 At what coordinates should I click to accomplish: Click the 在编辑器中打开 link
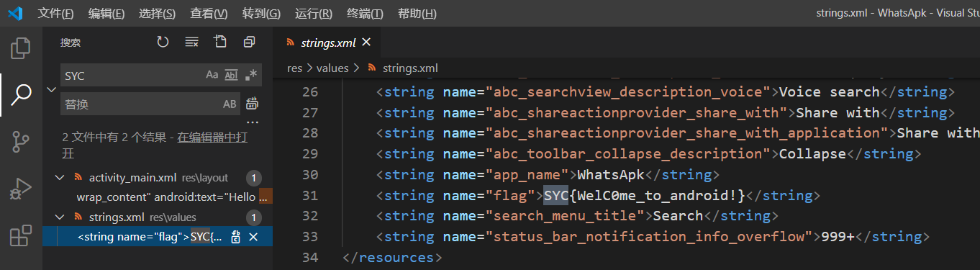point(212,137)
